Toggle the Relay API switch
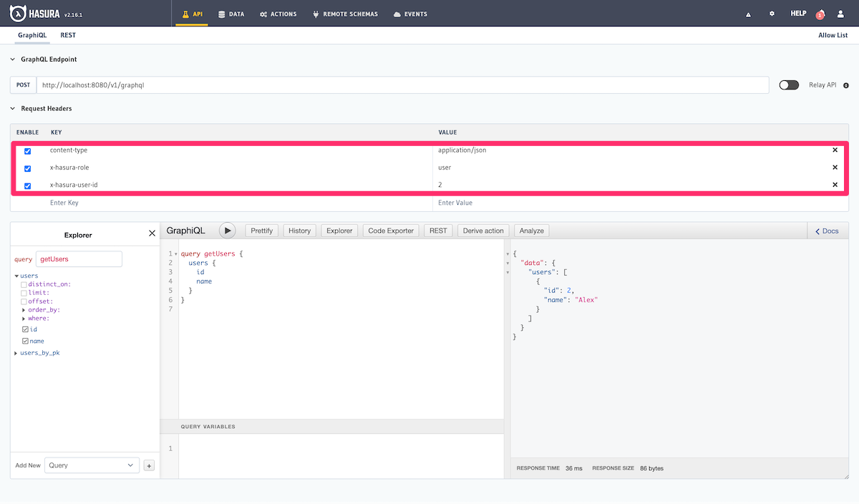The image size is (859, 504). (x=789, y=84)
